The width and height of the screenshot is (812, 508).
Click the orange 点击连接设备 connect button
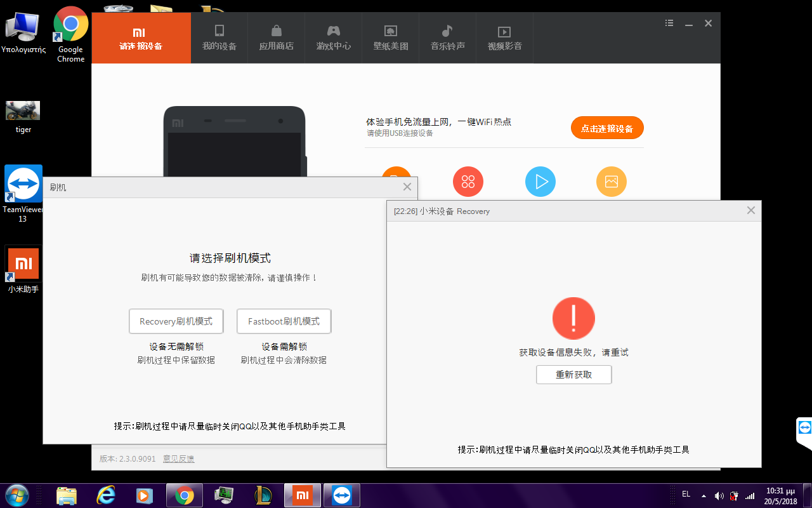(607, 128)
